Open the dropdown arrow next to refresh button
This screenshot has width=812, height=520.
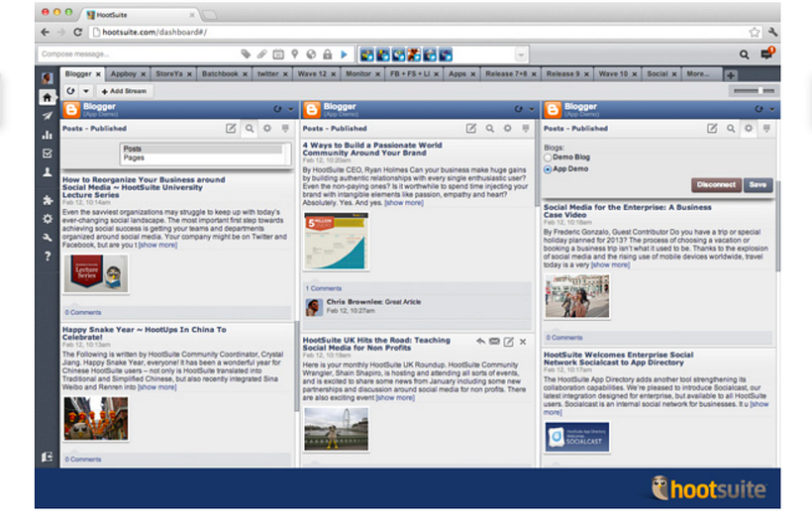pyautogui.click(x=86, y=91)
